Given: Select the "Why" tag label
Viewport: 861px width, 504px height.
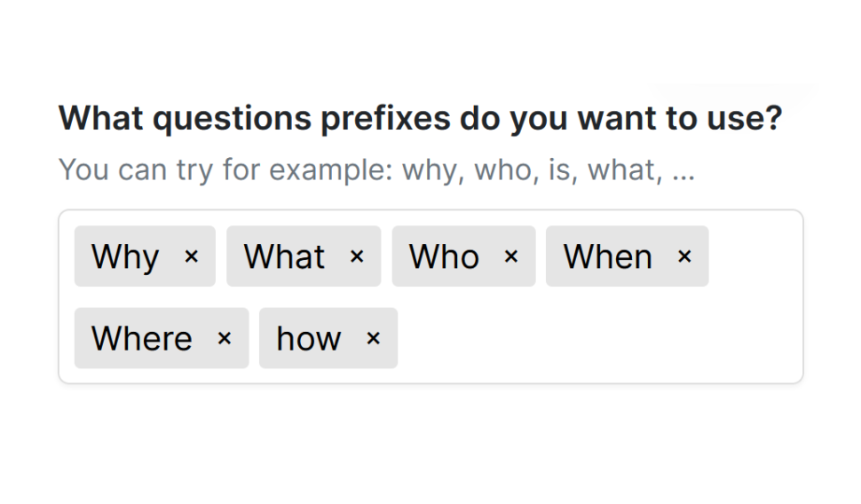Looking at the screenshot, I should click(x=125, y=256).
